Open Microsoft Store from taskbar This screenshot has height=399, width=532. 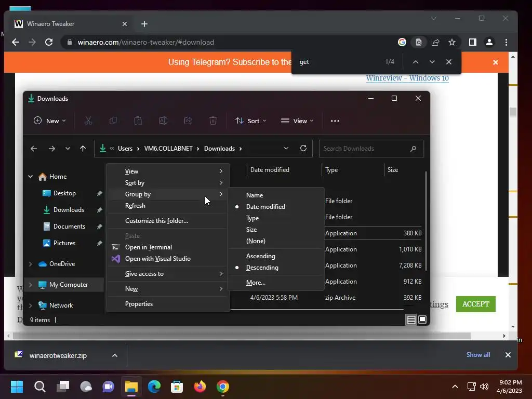pos(177,387)
